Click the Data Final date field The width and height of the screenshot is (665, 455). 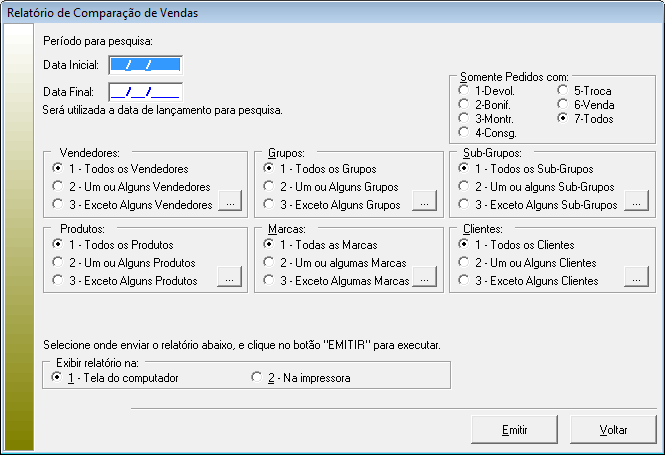145,92
